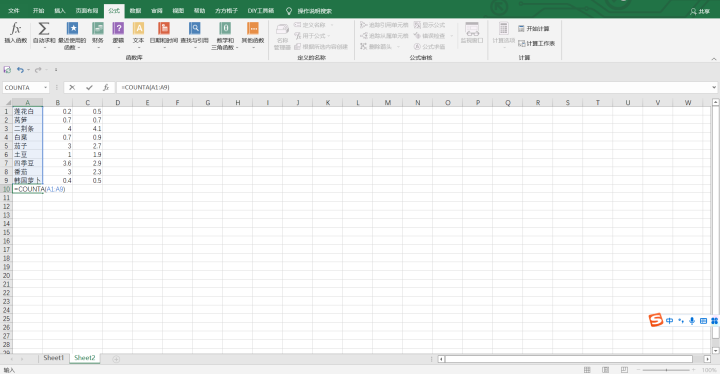Click the Redo arrow icon

point(38,70)
